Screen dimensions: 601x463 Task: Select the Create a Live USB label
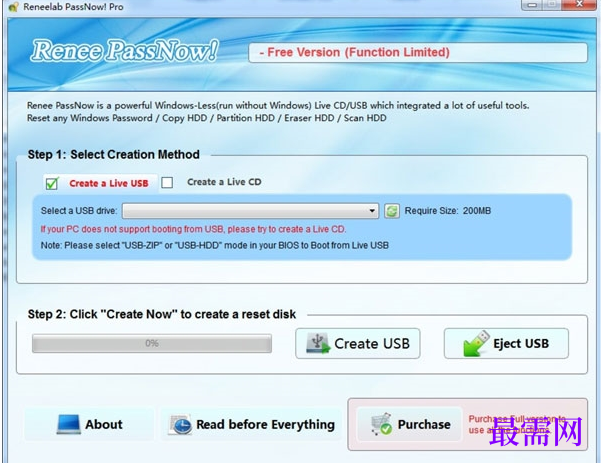coord(109,184)
